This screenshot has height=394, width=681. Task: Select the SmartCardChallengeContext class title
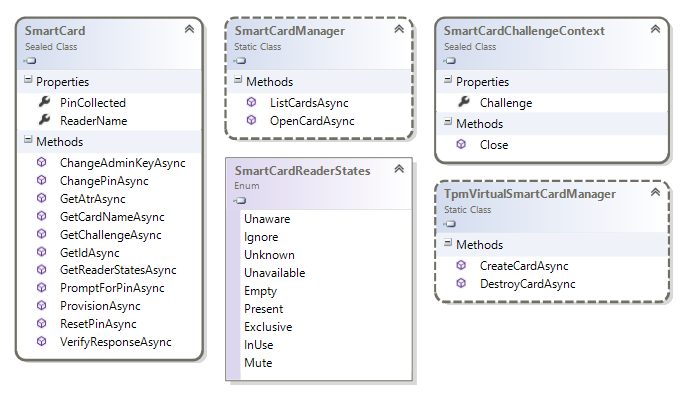pos(524,31)
